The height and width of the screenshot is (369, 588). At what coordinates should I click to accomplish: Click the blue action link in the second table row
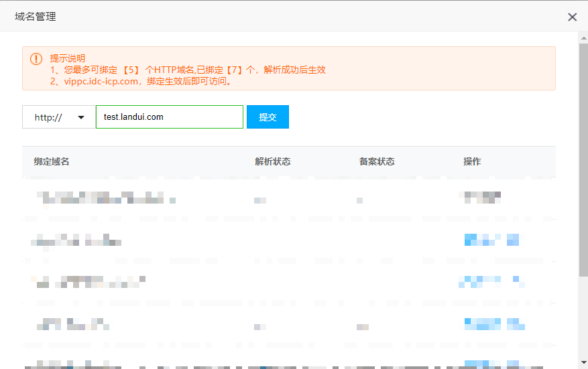click(x=491, y=240)
